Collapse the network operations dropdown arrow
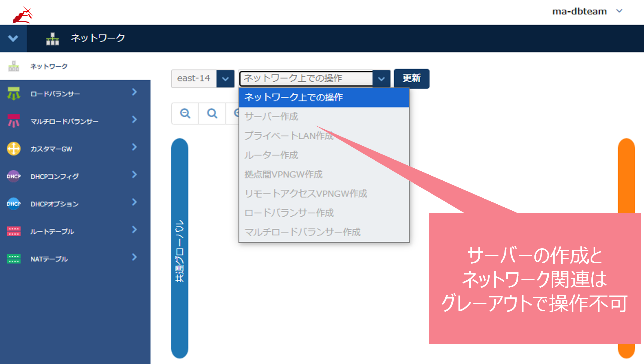Image resolution: width=644 pixels, height=364 pixels. click(381, 79)
